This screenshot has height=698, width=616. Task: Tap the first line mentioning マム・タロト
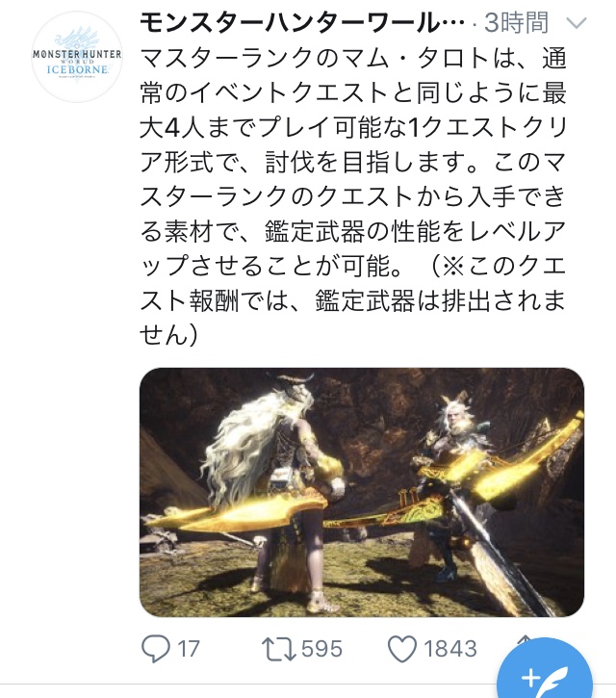(353, 59)
